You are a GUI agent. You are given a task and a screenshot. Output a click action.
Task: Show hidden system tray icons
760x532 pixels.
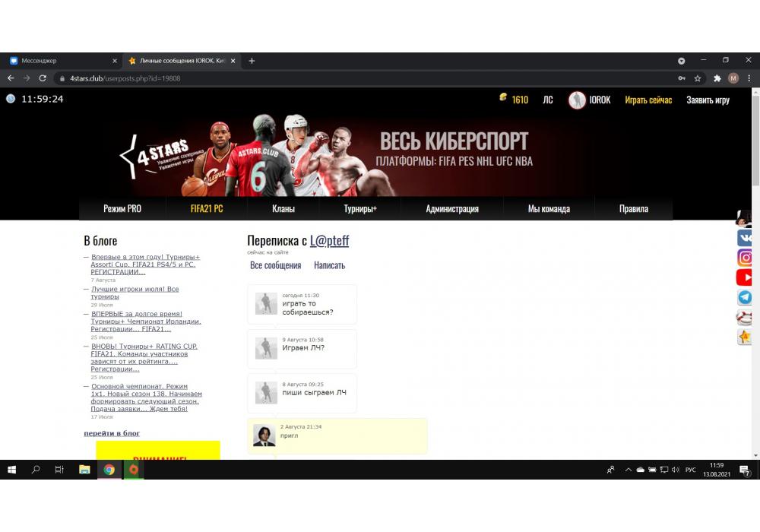(x=629, y=470)
